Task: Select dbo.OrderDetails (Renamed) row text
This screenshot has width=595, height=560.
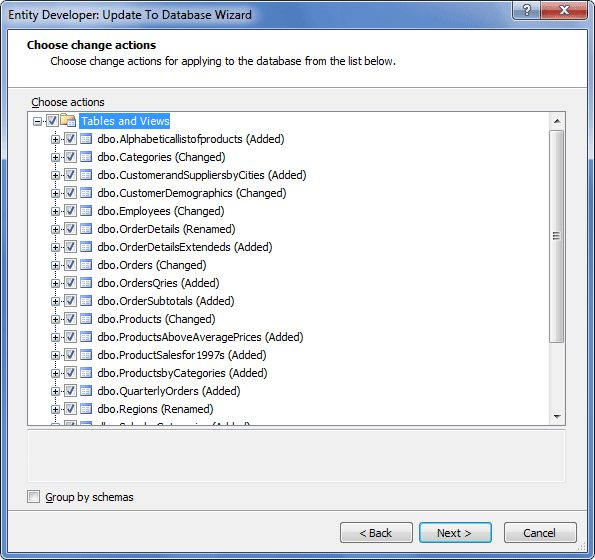Action: 166,229
